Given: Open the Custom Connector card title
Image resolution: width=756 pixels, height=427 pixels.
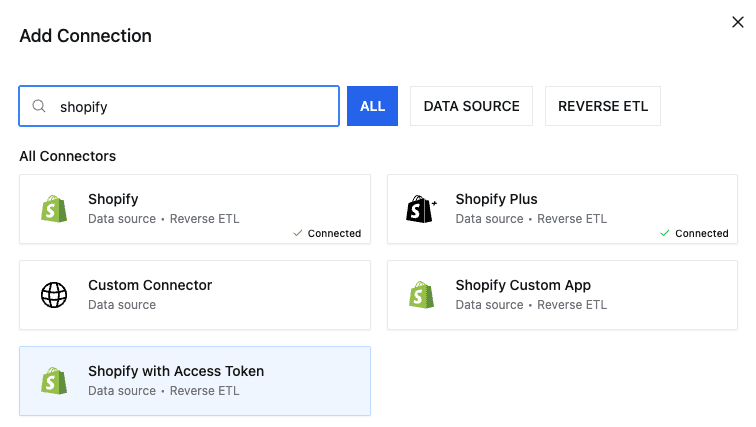Looking at the screenshot, I should click(x=150, y=285).
